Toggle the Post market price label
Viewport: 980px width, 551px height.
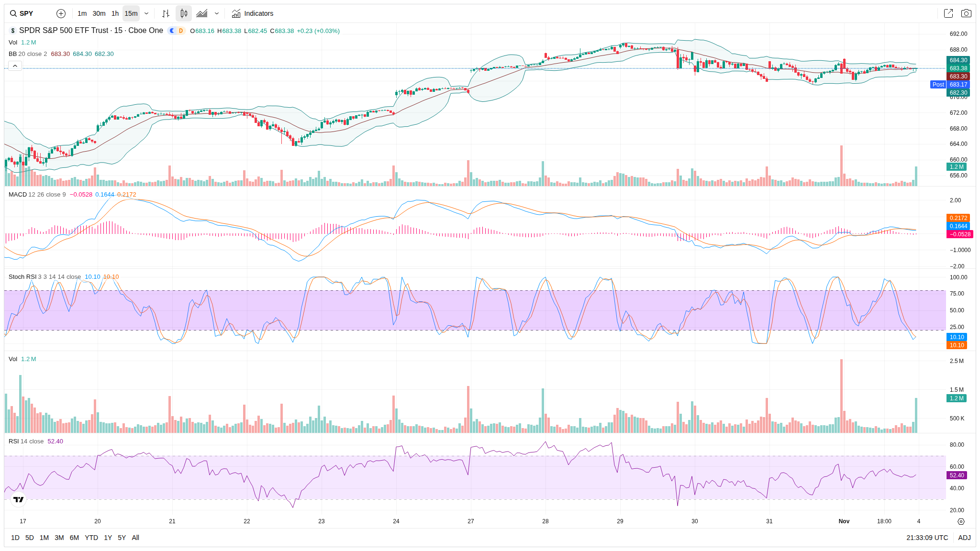(x=938, y=85)
